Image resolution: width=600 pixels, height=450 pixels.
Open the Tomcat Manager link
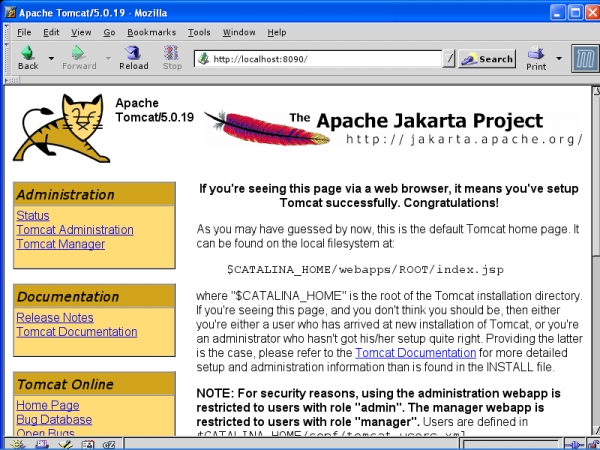click(60, 244)
